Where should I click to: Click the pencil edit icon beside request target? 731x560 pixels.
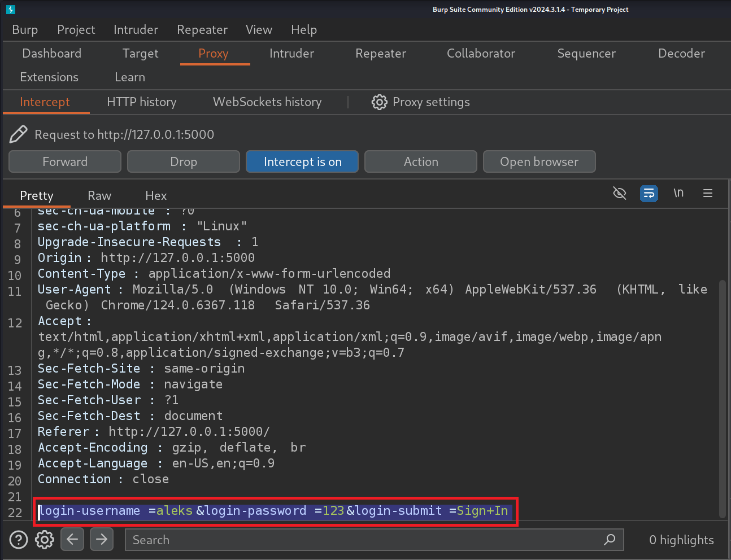coord(18,134)
